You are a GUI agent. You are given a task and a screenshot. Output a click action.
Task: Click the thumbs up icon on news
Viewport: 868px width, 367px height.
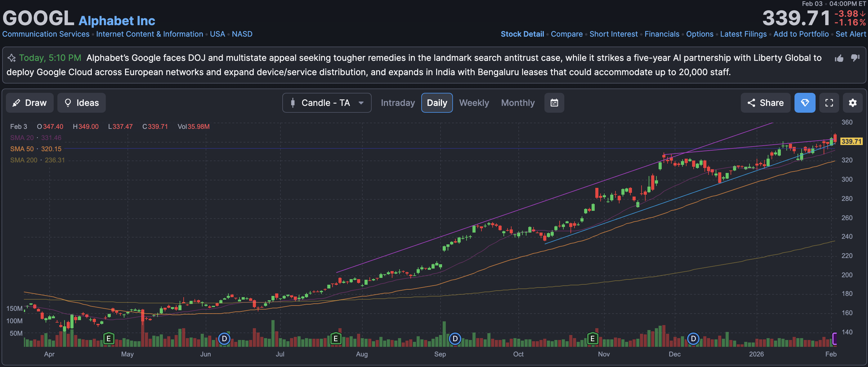pos(839,58)
